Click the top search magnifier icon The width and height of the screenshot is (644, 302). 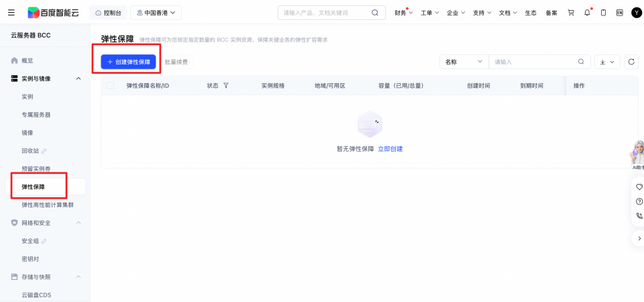coord(375,13)
